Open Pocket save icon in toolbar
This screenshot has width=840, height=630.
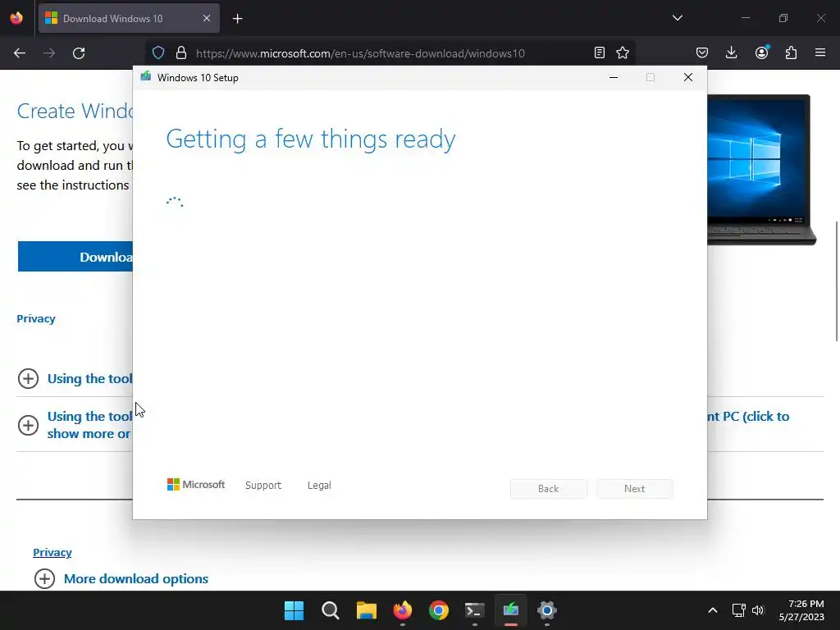[x=702, y=52]
